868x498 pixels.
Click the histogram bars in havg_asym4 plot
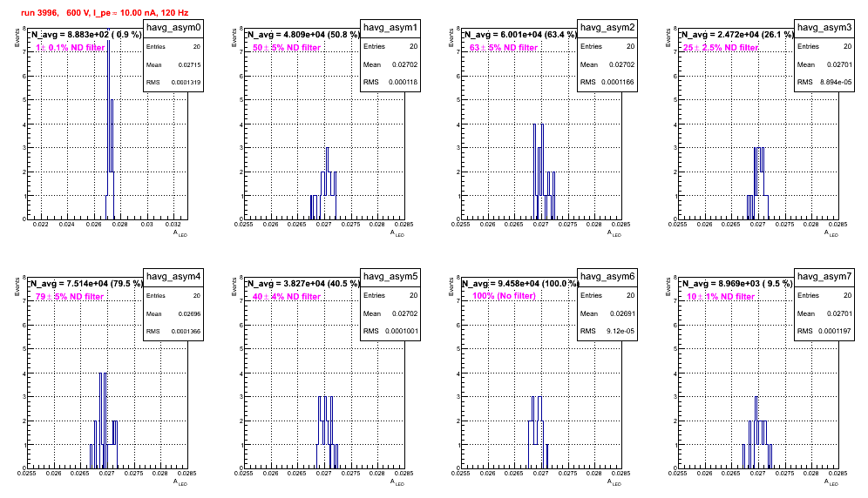(104, 421)
